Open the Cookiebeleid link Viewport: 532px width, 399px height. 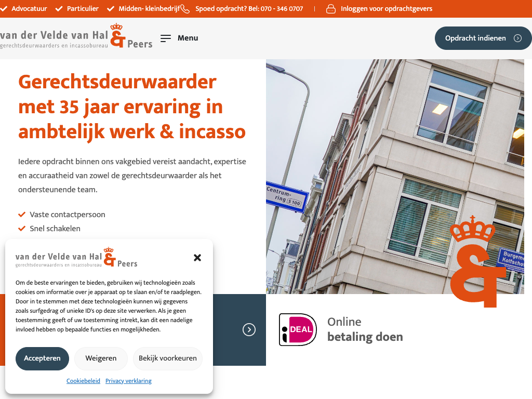point(83,381)
